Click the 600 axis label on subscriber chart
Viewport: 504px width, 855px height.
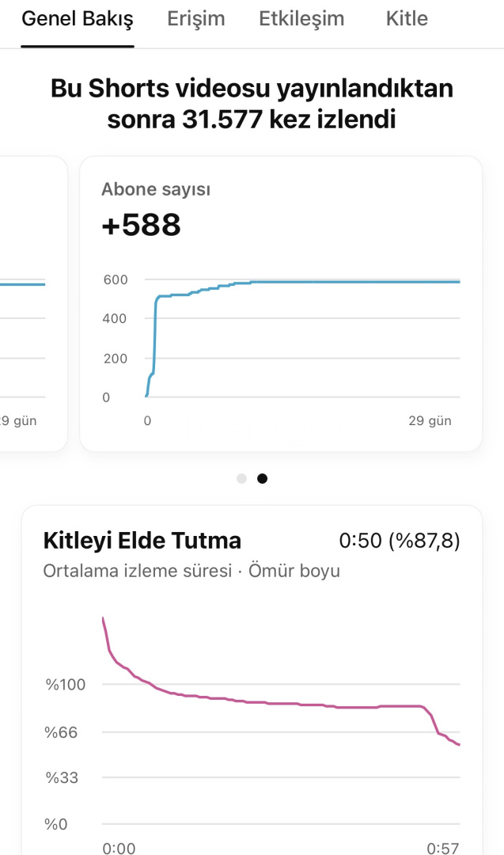pyautogui.click(x=116, y=279)
